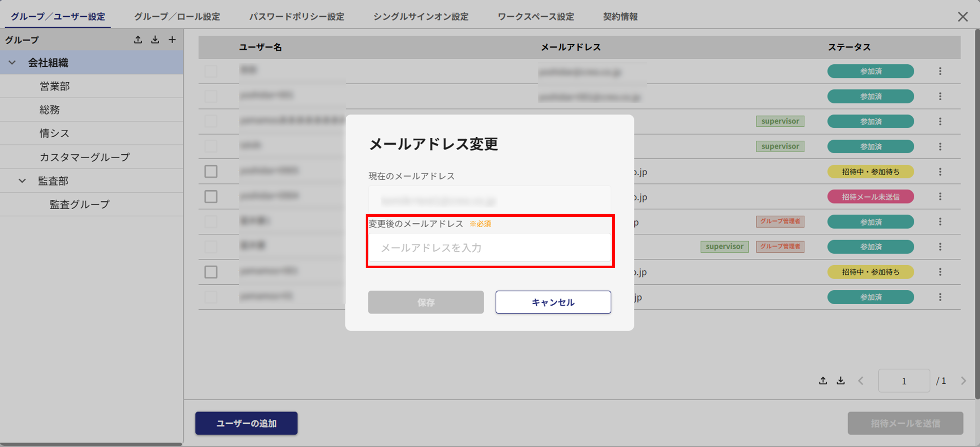This screenshot has width=980, height=447.
Task: Click the 変更後のメールアドレス input field
Action: 489,248
